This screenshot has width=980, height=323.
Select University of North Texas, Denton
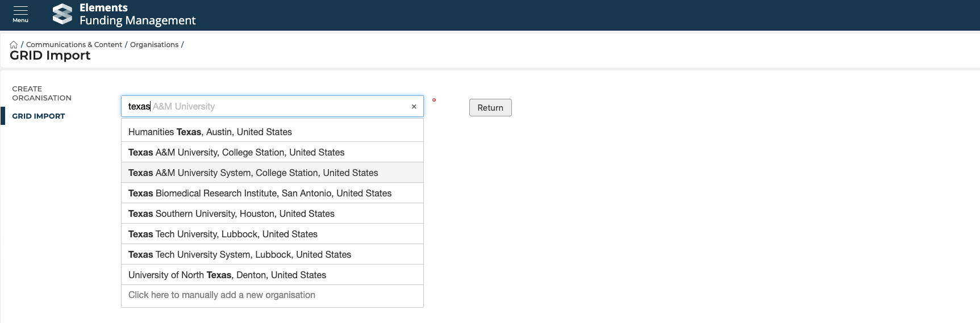pos(227,275)
